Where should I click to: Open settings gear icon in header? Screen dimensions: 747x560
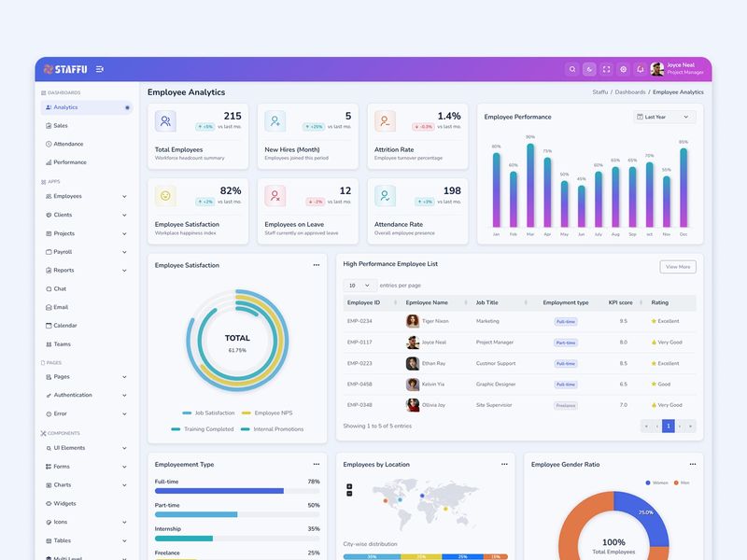pyautogui.click(x=623, y=69)
